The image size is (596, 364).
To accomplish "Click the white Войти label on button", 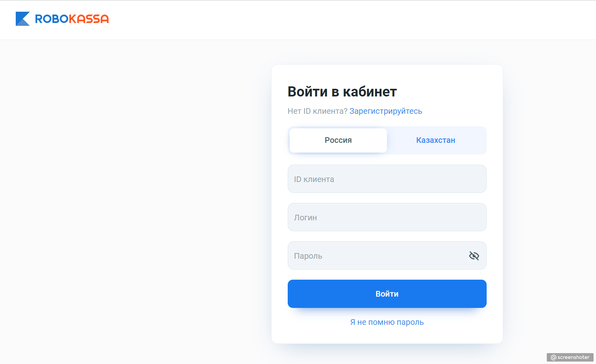I will click(x=387, y=294).
